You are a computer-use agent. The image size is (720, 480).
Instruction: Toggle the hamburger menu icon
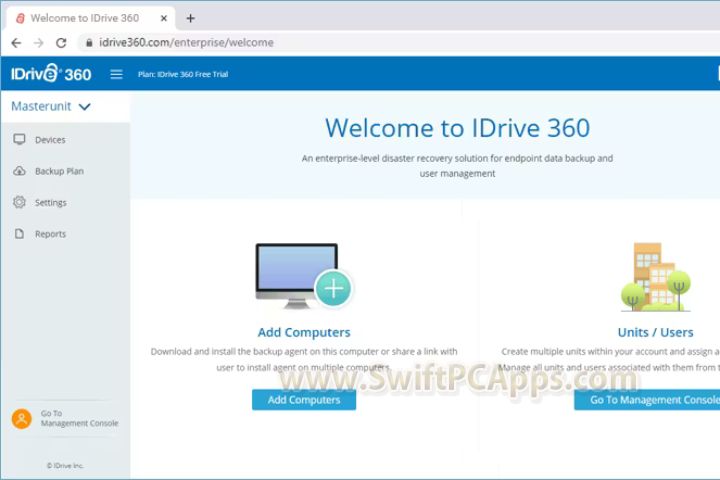(x=116, y=74)
